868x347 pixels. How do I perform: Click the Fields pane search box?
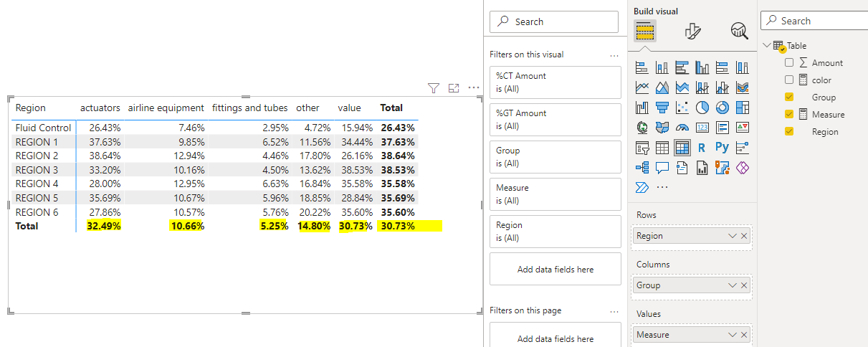816,21
